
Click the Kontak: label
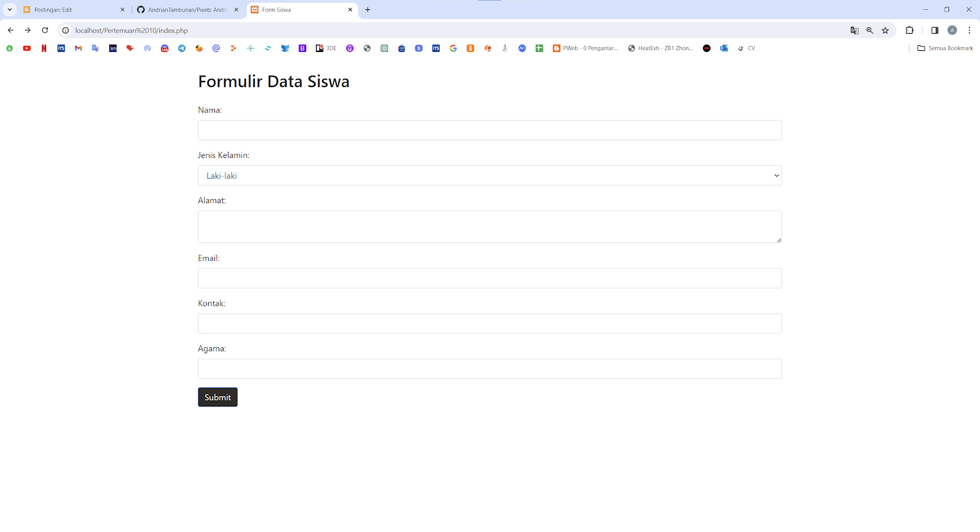pos(212,304)
